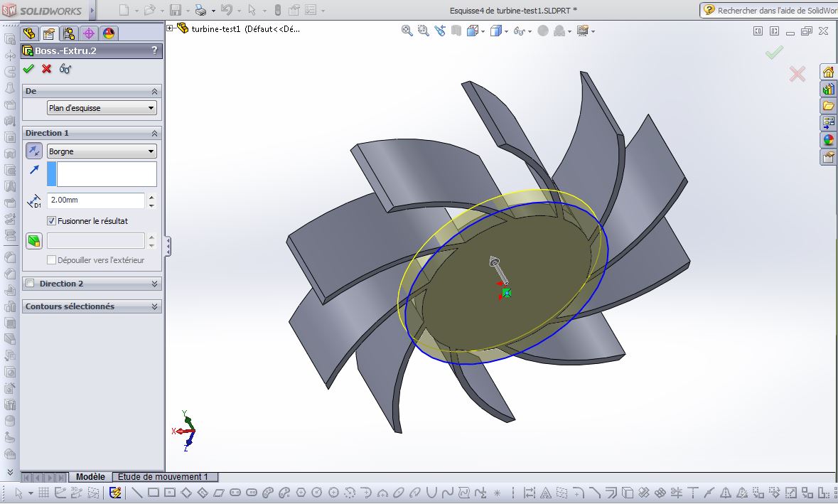
Task: Toggle detailed preview glasses icon
Action: [65, 68]
